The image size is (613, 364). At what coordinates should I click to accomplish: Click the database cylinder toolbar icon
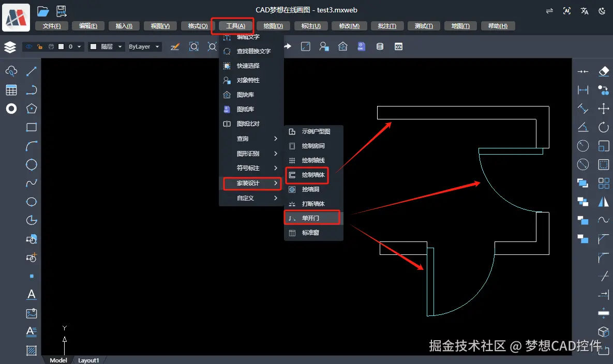(x=380, y=47)
